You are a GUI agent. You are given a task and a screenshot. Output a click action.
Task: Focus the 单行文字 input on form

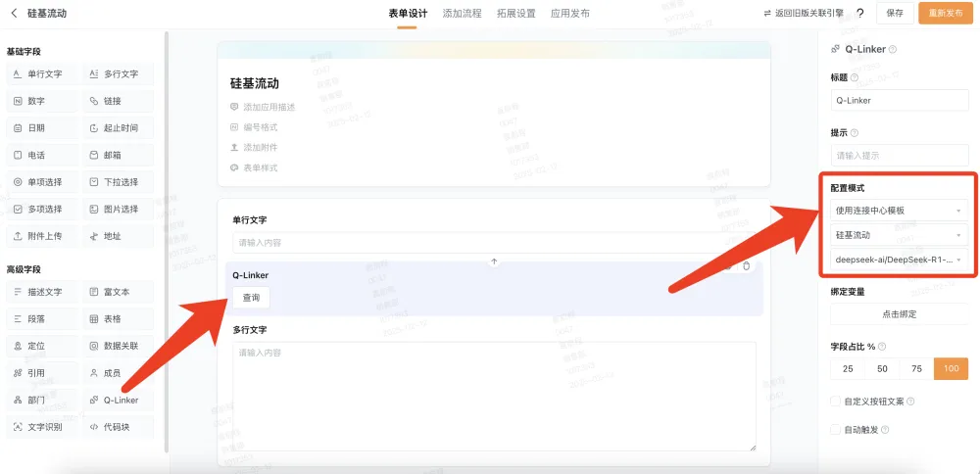494,242
